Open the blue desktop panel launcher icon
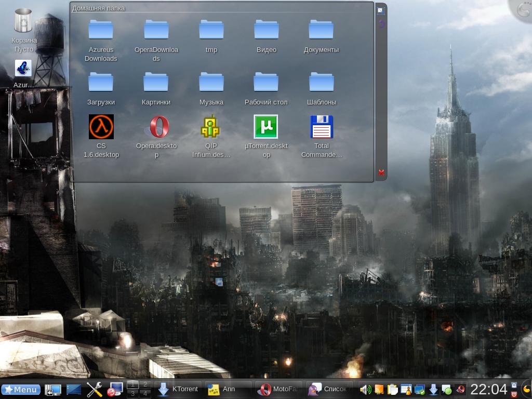532x399 pixels. pyautogui.click(x=74, y=390)
